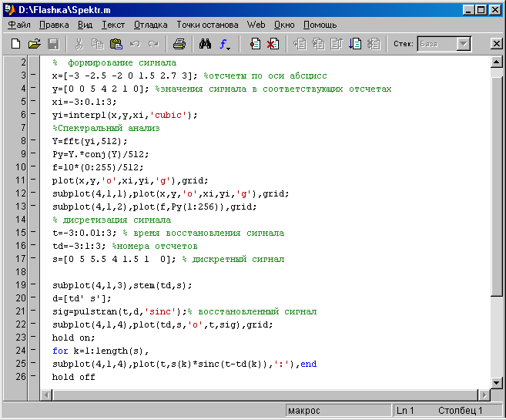Image resolution: width=506 pixels, height=420 pixels.
Task: Open the Окно menu
Action: pos(284,25)
